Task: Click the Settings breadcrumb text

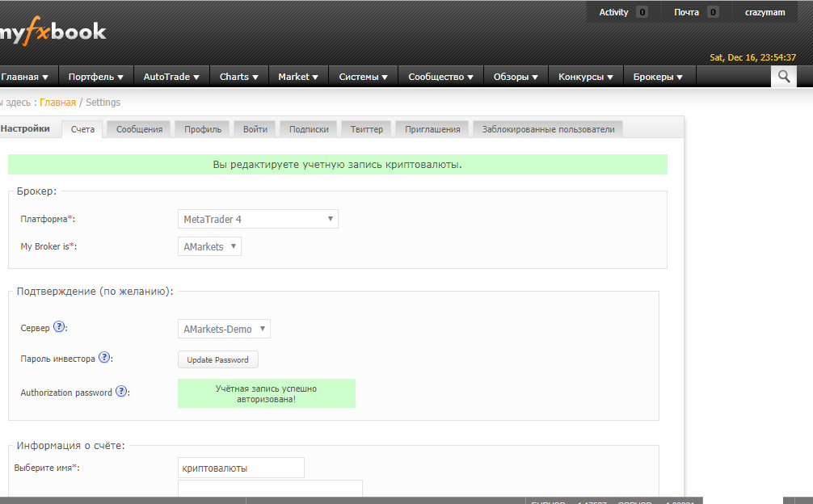Action: click(x=103, y=103)
